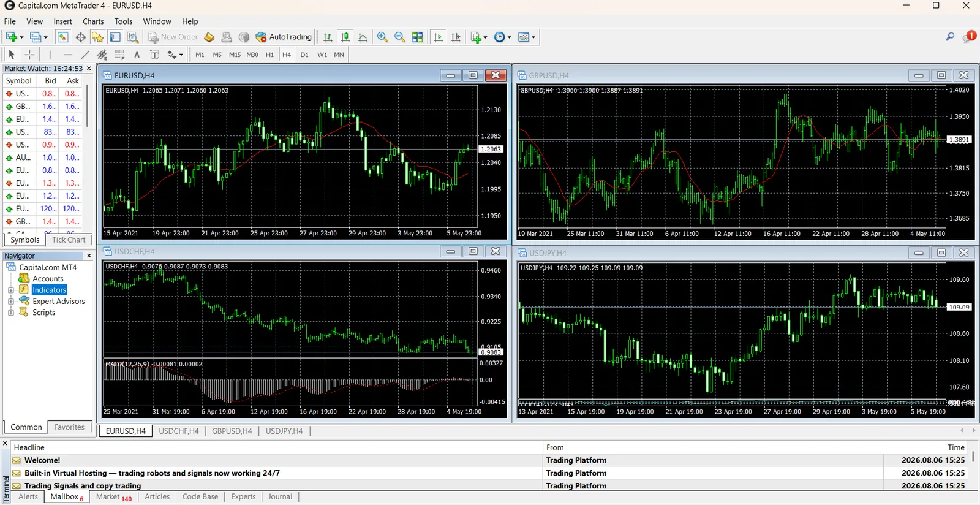Open the Indicators list dropdown arrow
The height and width of the screenshot is (505, 980).
pyautogui.click(x=486, y=37)
